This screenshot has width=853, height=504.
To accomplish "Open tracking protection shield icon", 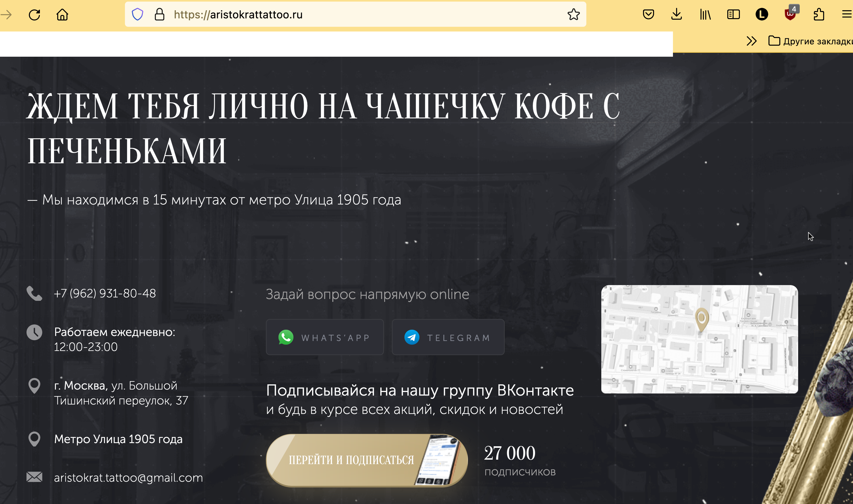I will [x=137, y=15].
